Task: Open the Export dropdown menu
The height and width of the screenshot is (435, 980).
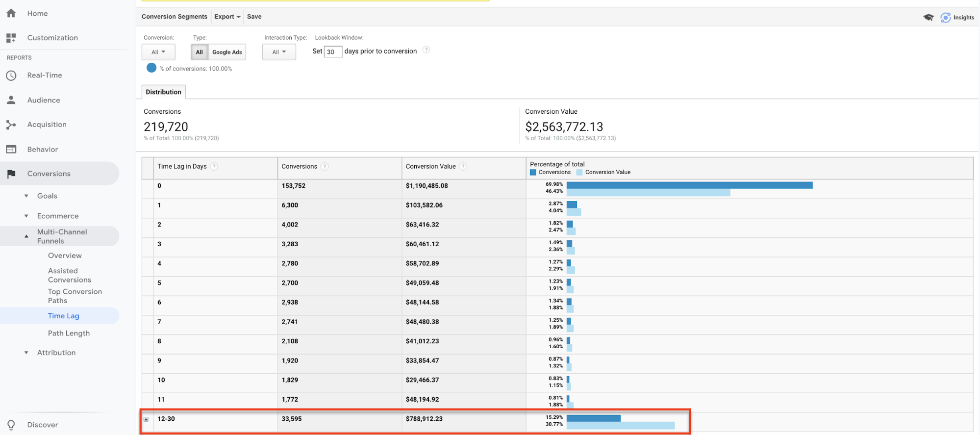Action: (227, 17)
